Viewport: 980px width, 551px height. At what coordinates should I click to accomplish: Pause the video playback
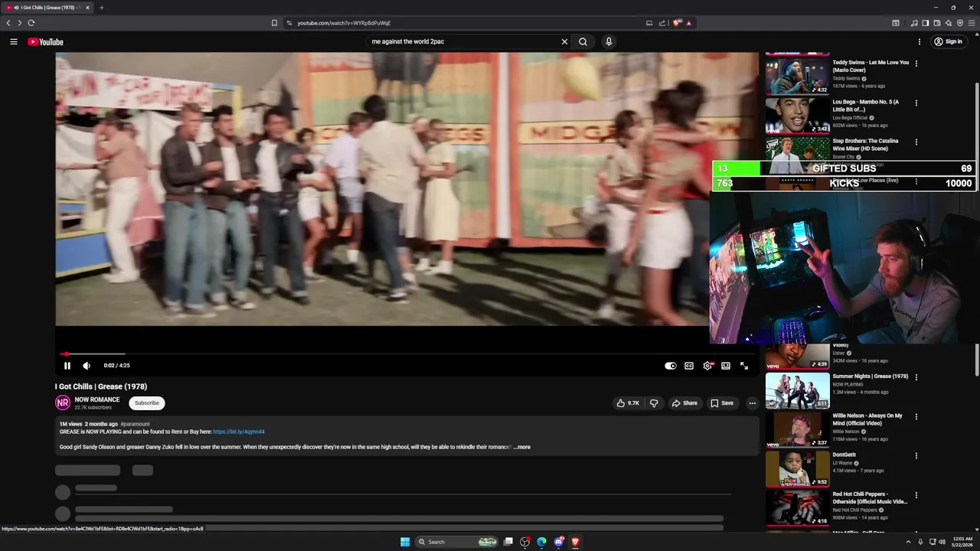[67, 366]
